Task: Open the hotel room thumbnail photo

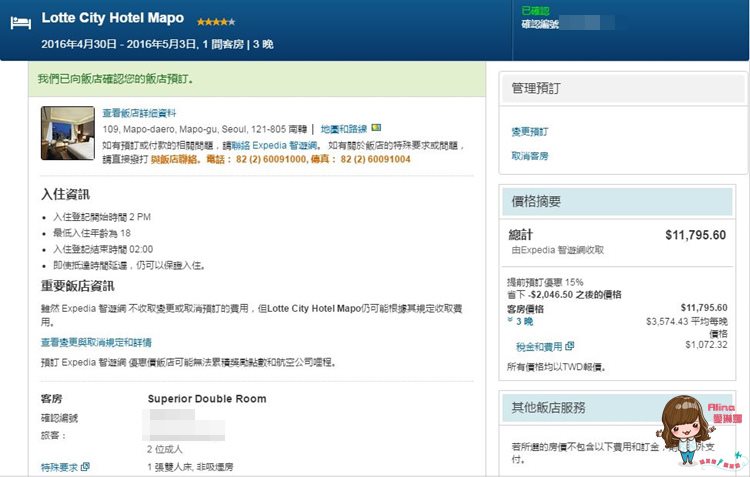Action: [68, 133]
